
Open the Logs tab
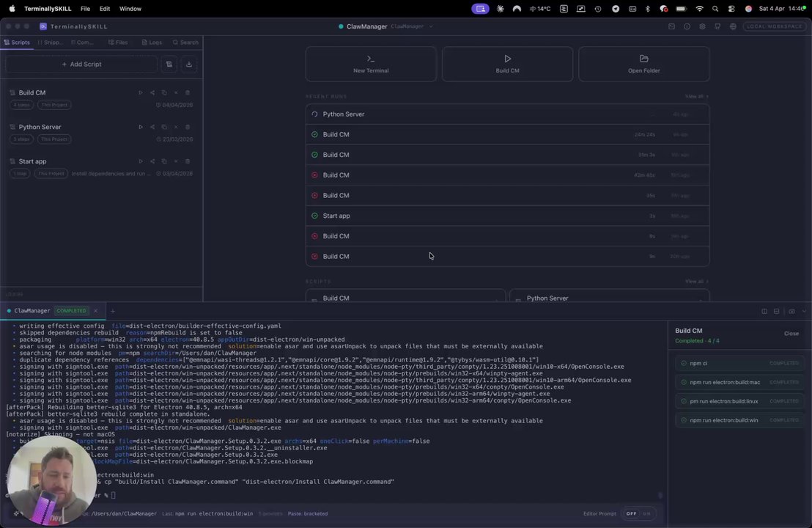[152, 43]
